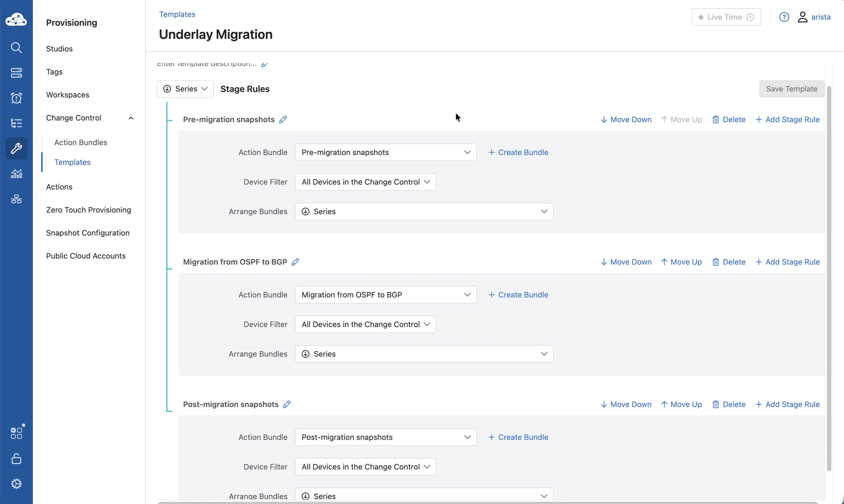Viewport: 844px width, 504px height.
Task: Open Device Filter dropdown in OSPF to BGP stage
Action: coord(366,324)
